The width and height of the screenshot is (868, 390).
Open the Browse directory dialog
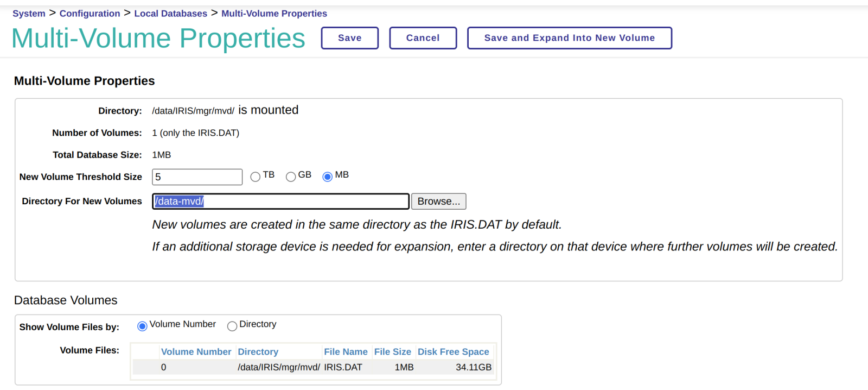pos(438,202)
